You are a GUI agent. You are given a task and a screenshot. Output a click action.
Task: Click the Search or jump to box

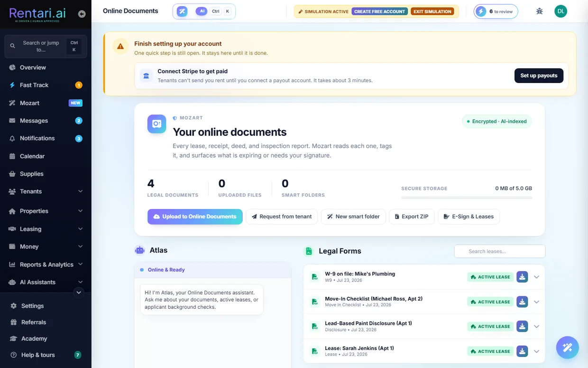click(x=46, y=46)
